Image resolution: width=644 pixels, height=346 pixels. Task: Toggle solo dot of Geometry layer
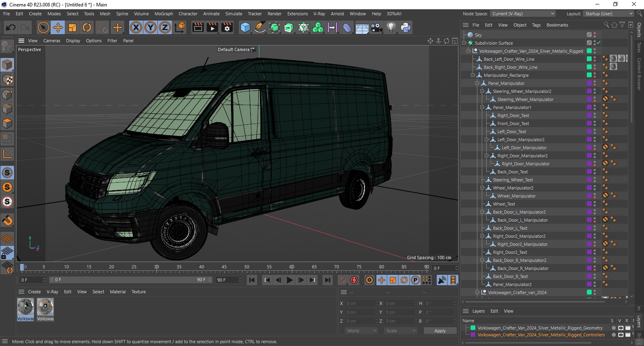click(613, 328)
